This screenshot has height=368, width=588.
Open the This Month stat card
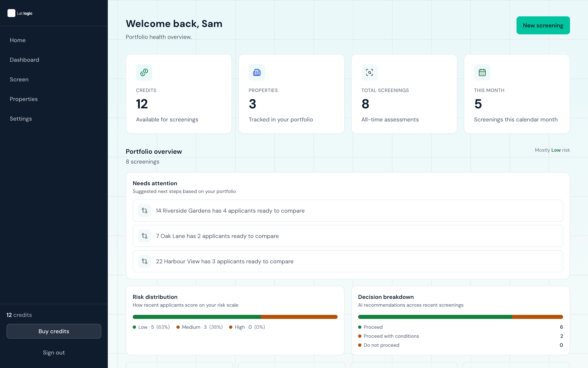click(517, 94)
